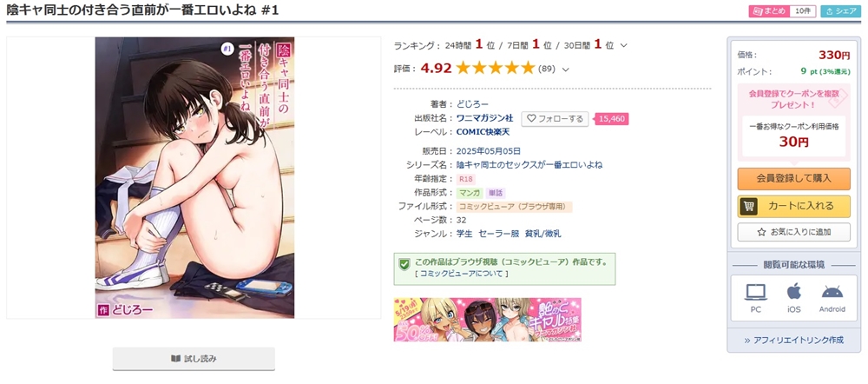Click the star icon to add to favorites
The height and width of the screenshot is (384, 868).
(x=761, y=232)
